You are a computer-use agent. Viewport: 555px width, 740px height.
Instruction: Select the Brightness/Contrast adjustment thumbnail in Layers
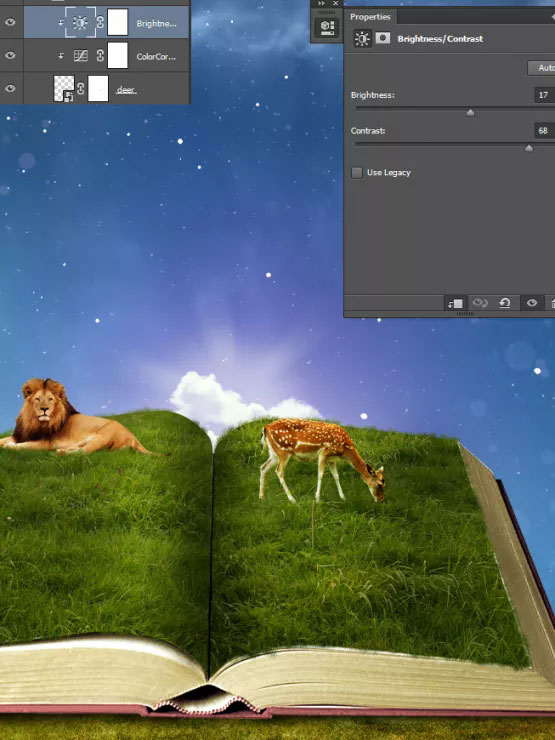(x=80, y=22)
